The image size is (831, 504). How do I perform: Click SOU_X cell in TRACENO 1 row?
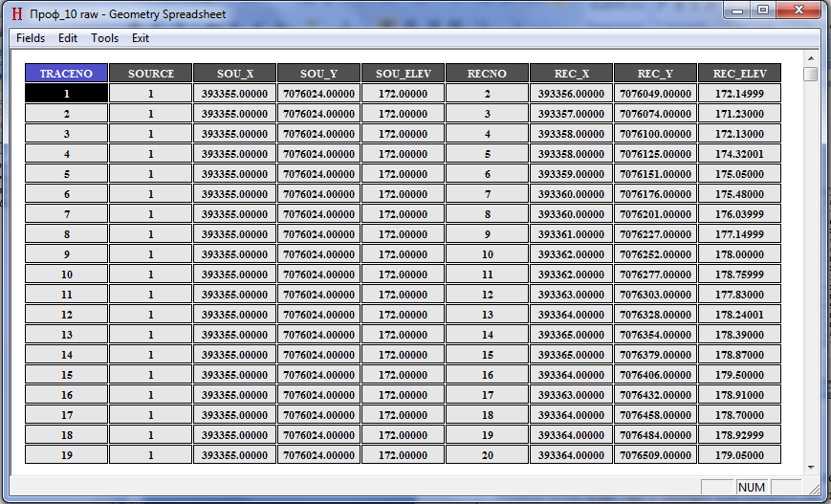[x=235, y=94]
